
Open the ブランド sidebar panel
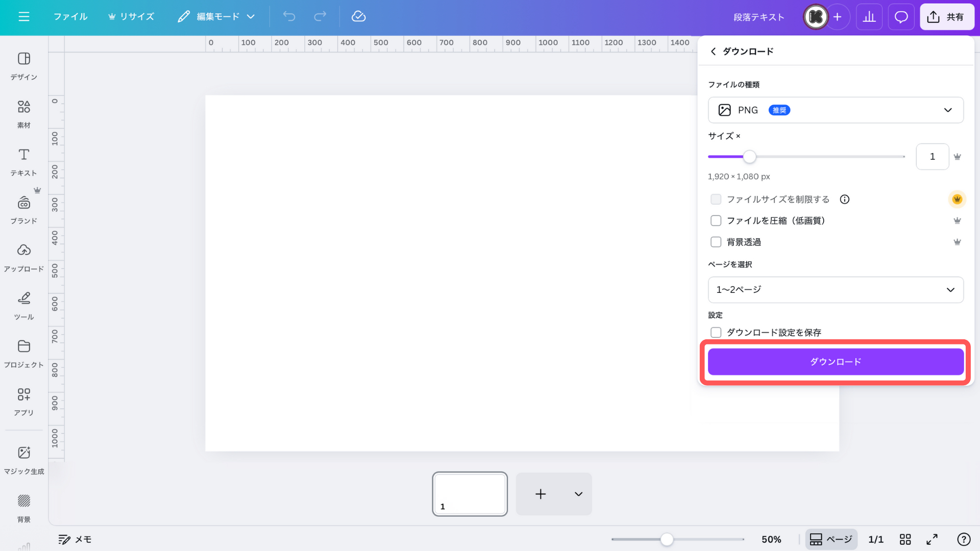[x=24, y=210]
